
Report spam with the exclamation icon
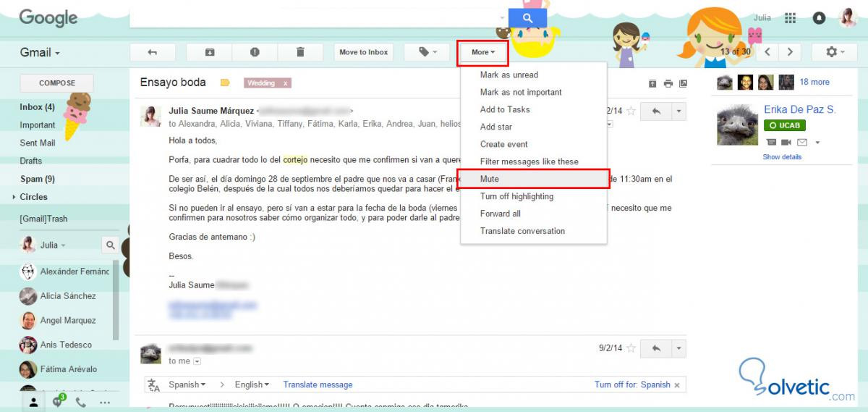click(x=255, y=52)
